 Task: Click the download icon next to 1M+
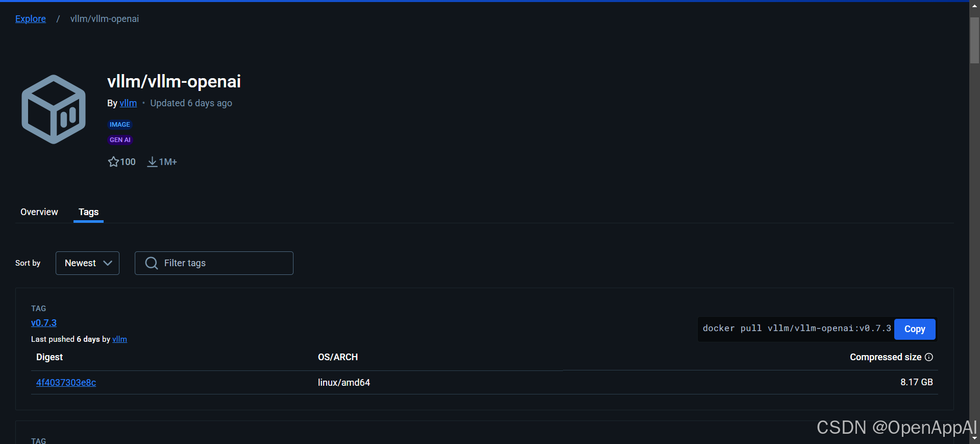coord(152,162)
